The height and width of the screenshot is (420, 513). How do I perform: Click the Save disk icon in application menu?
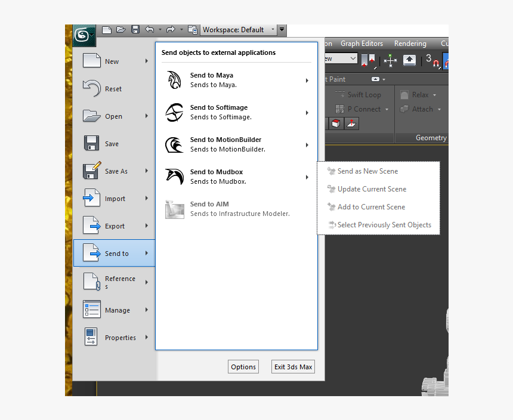click(x=92, y=143)
